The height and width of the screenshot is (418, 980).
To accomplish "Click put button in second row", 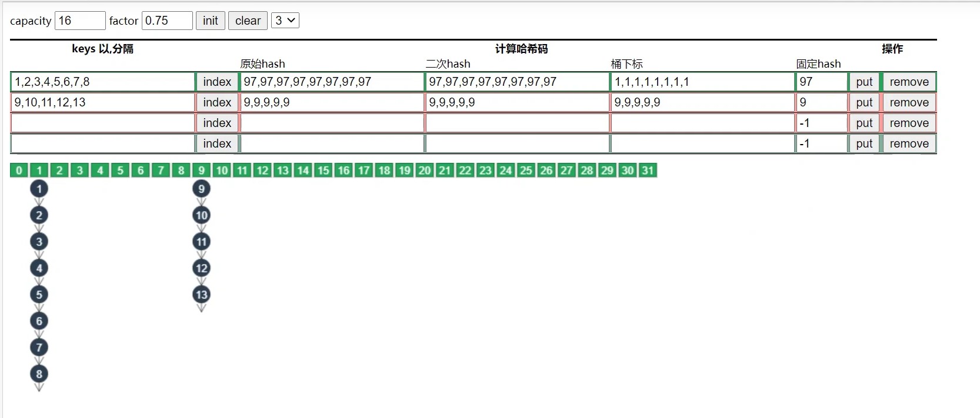I will pyautogui.click(x=864, y=102).
